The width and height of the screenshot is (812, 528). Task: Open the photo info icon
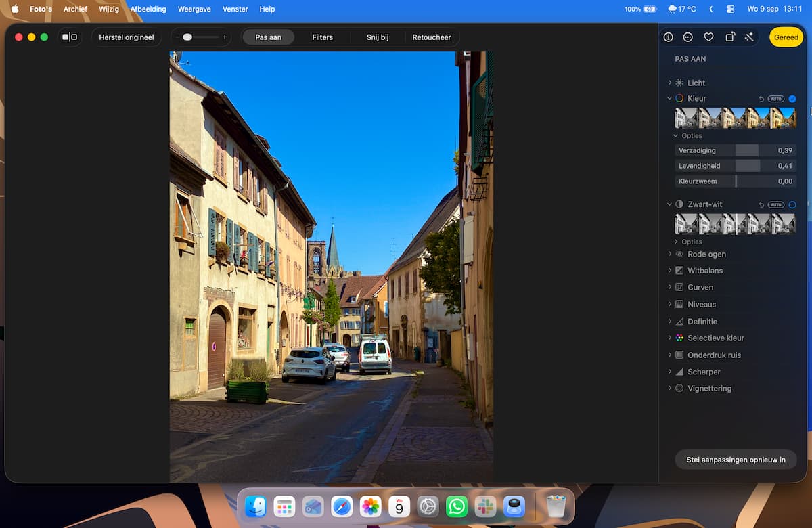click(x=669, y=37)
